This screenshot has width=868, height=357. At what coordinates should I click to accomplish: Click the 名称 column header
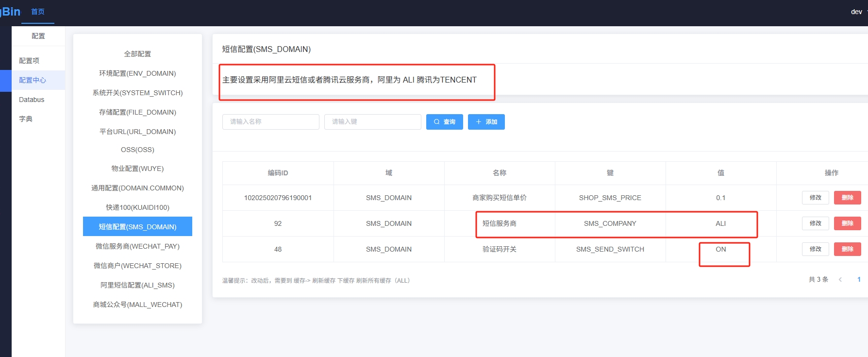[500, 173]
